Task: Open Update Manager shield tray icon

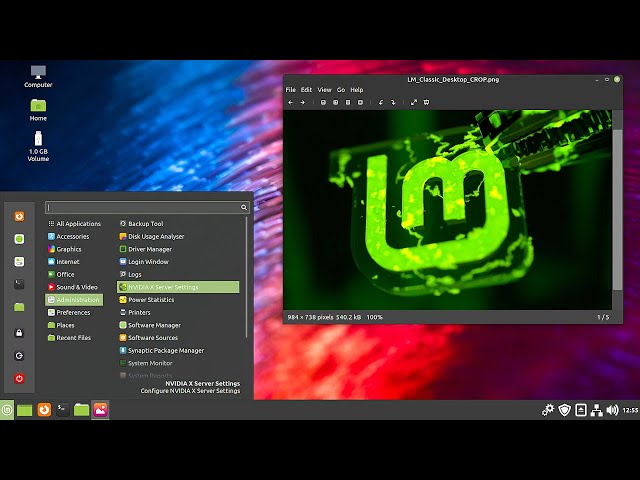Action: (564, 410)
